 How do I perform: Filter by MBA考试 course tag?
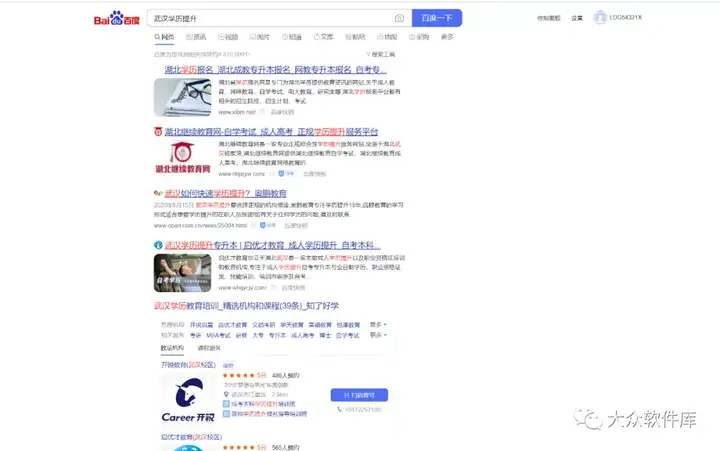pos(219,335)
